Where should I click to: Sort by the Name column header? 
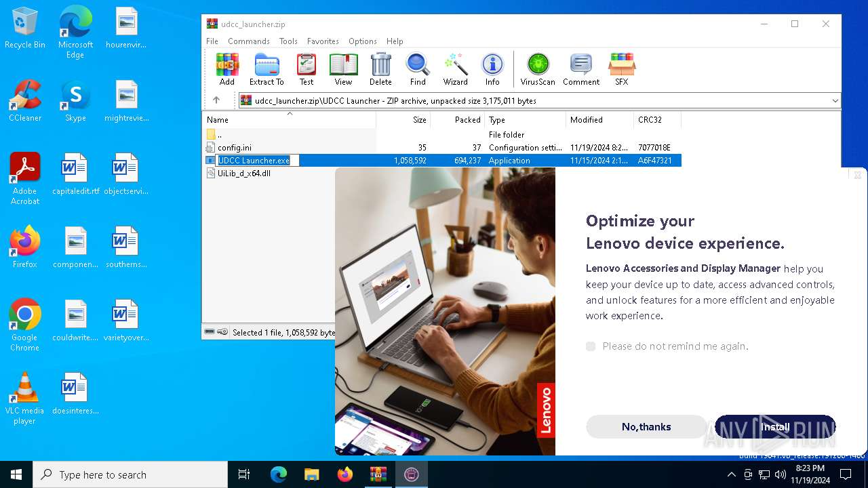(x=290, y=120)
